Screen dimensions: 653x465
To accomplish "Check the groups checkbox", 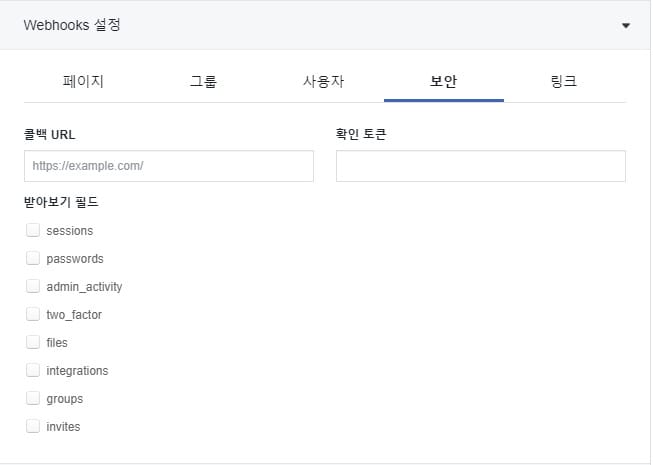I will pos(33,398).
